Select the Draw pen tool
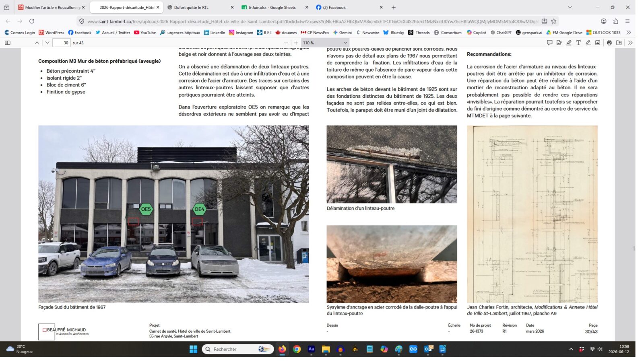The width and height of the screenshot is (644, 362). click(588, 43)
